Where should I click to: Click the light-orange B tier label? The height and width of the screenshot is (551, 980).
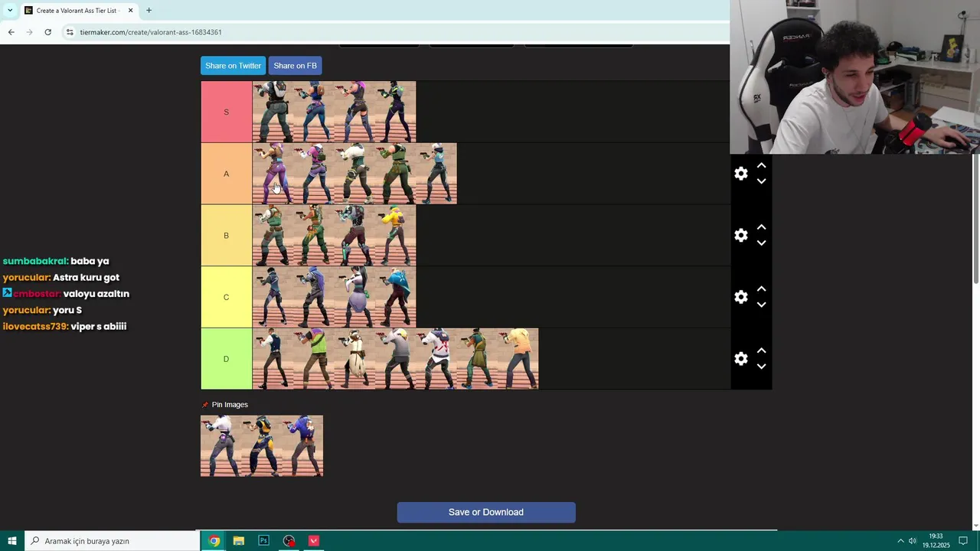[x=226, y=236]
